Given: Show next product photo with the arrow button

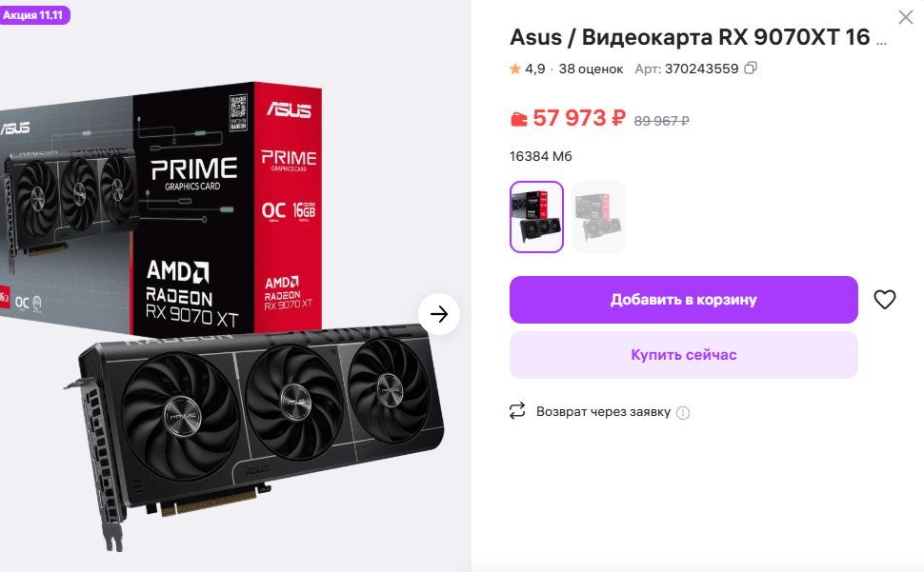Looking at the screenshot, I should point(439,314).
